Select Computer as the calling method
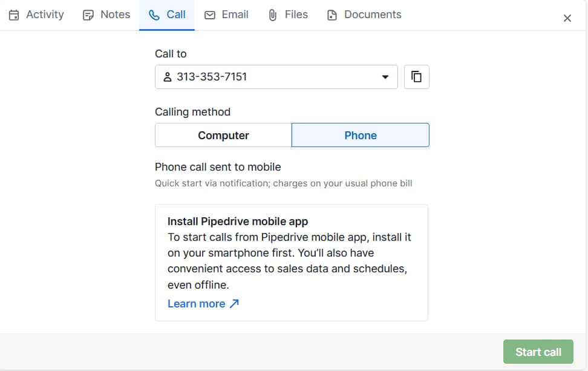Viewport: 588px width, 371px height. tap(223, 136)
